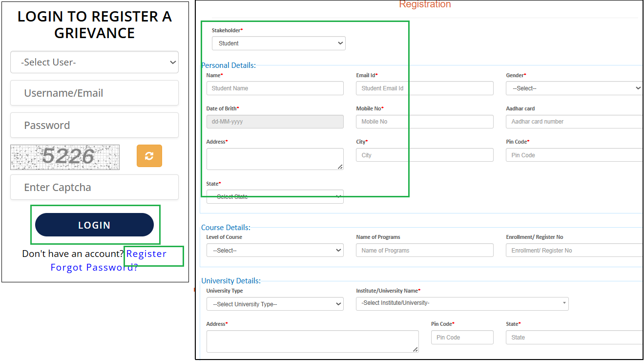Select the Student Email Id field
This screenshot has width=644, height=361.
click(x=424, y=88)
